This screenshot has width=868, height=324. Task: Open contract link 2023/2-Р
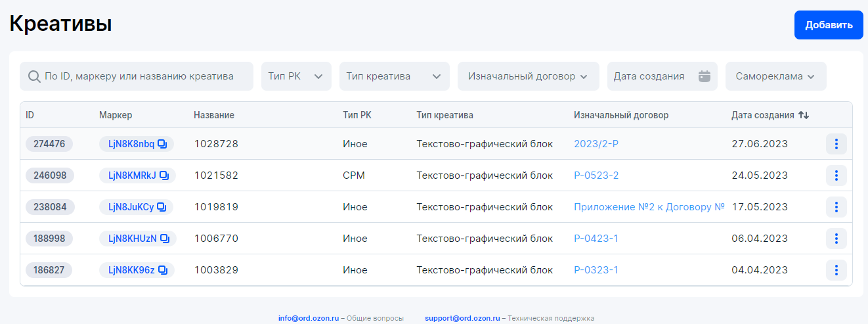coord(596,144)
